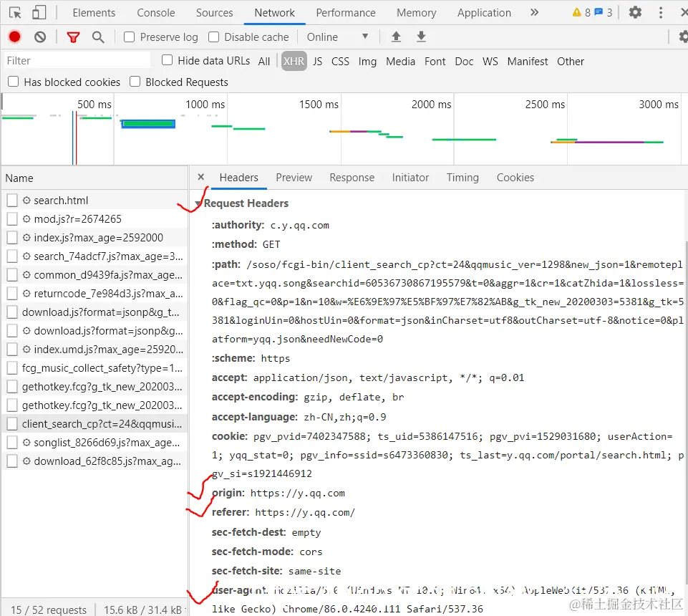The image size is (688, 616).
Task: Toggle the red filter funnel icon
Action: pyautogui.click(x=73, y=37)
